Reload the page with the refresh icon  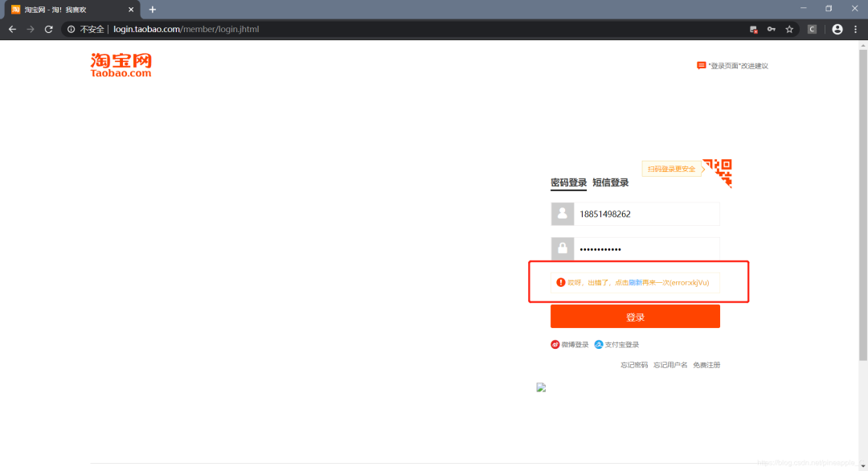[49, 29]
